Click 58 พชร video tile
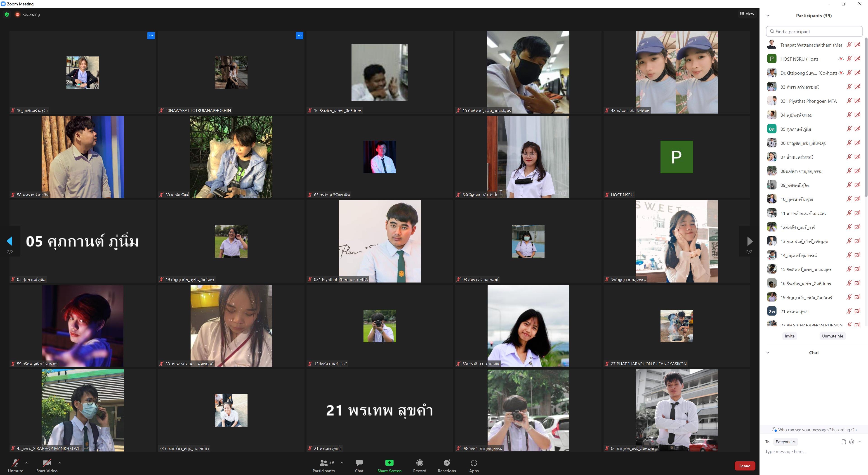Screen dimensions: 868x475 coord(83,157)
